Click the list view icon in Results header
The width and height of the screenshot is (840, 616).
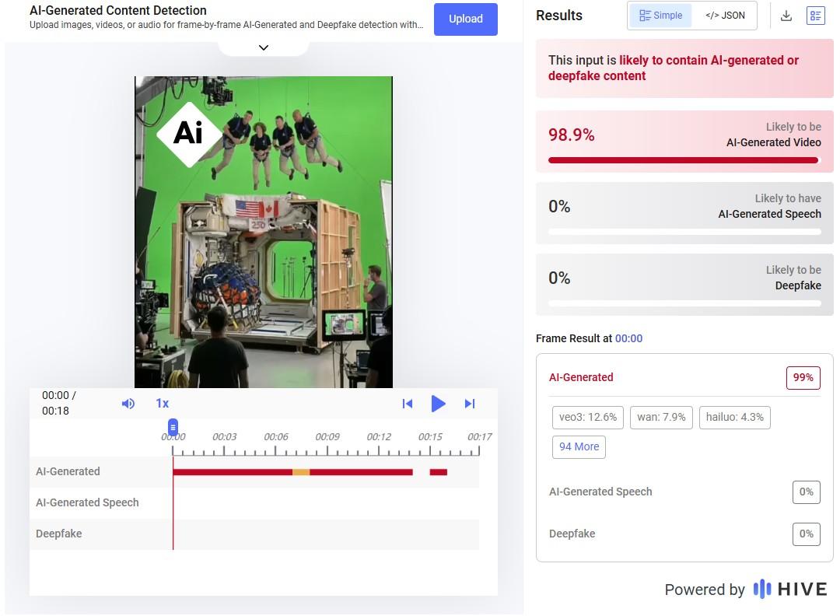815,16
